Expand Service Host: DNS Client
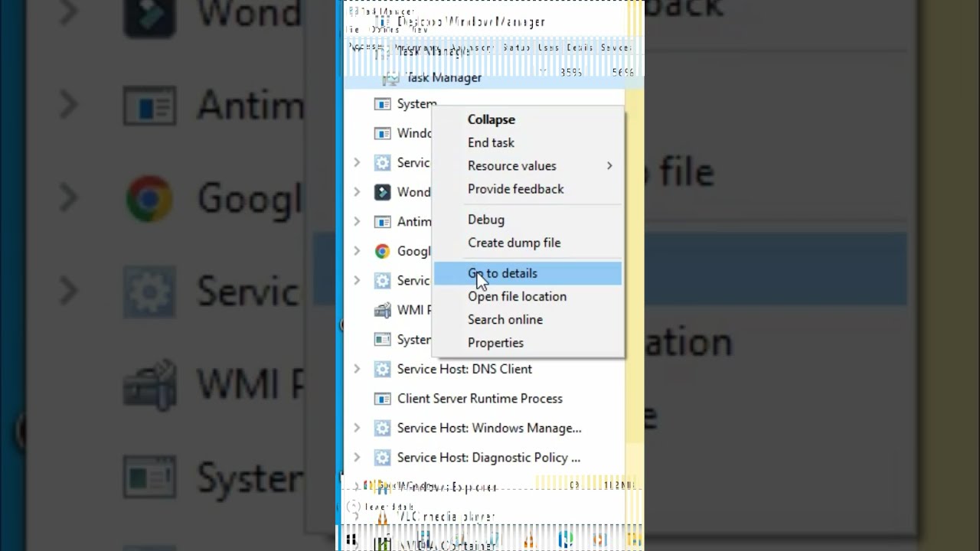This screenshot has height=551, width=980. pyautogui.click(x=357, y=369)
